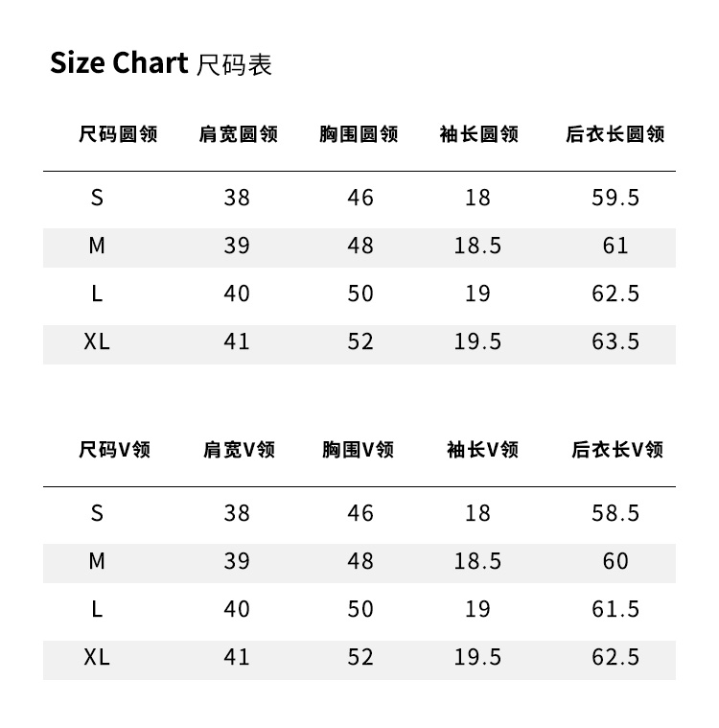Click S size label in the V领 table
The height and width of the screenshot is (728, 719).
click(x=97, y=513)
